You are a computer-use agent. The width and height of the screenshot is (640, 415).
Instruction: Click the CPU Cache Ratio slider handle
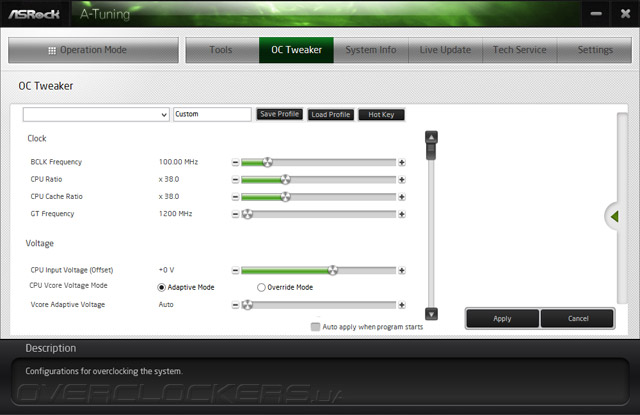286,197
